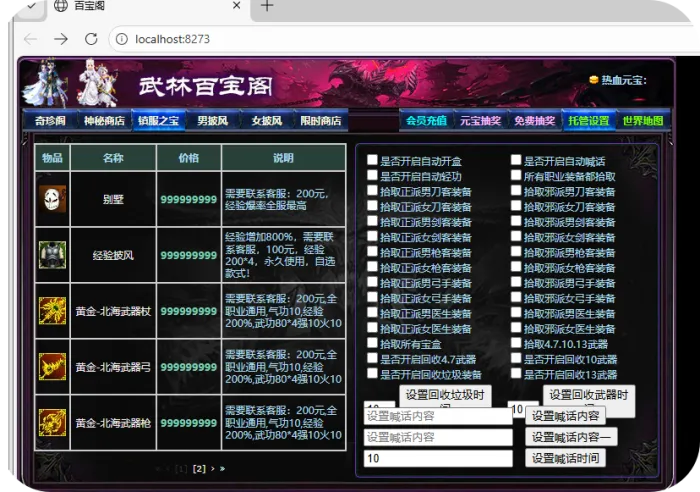Tick 拾取正派男刀客装备 checkbox
Screen dimensions: 700x492
(x=372, y=190)
